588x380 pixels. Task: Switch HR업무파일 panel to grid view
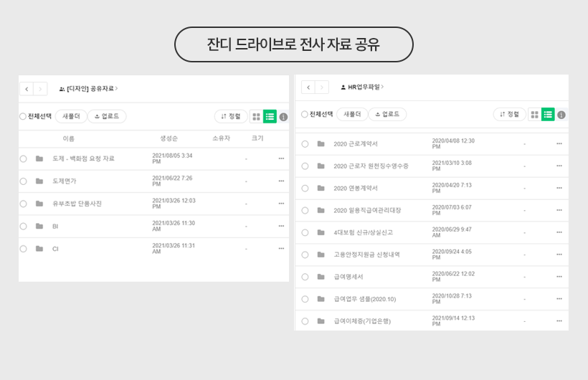(534, 114)
